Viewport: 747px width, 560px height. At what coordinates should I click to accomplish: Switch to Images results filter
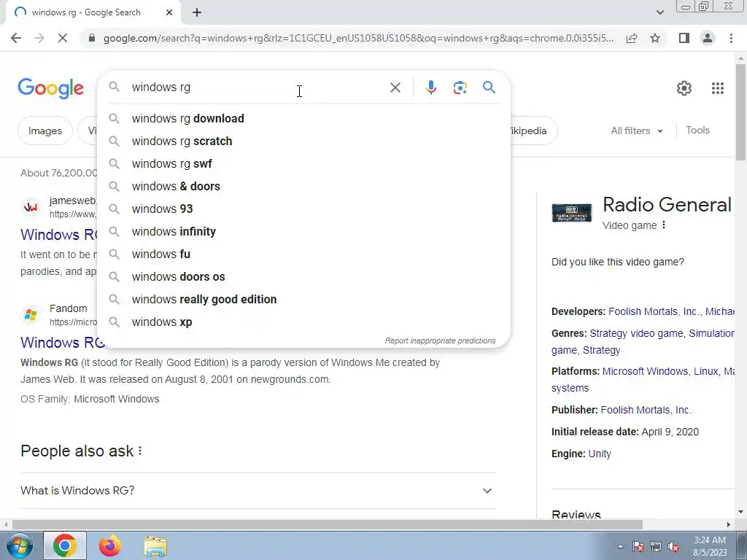[x=44, y=131]
